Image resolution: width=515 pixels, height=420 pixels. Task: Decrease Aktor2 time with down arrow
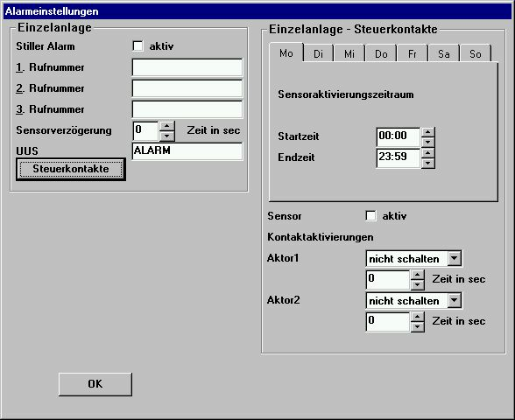pos(417,327)
